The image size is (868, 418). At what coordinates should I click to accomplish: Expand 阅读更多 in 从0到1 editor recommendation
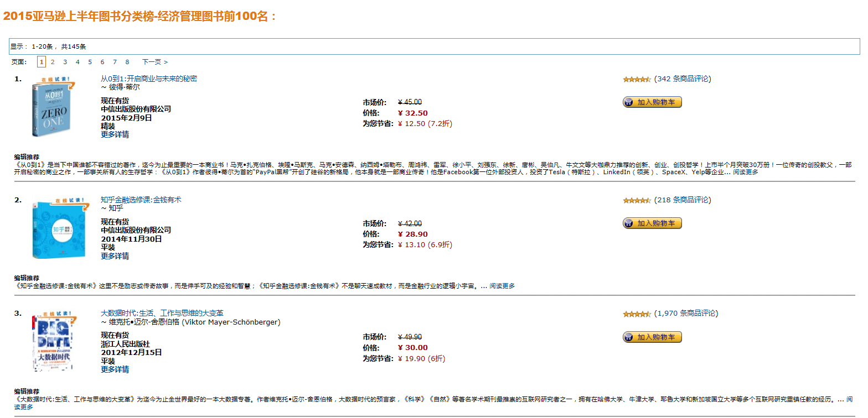[x=746, y=172]
